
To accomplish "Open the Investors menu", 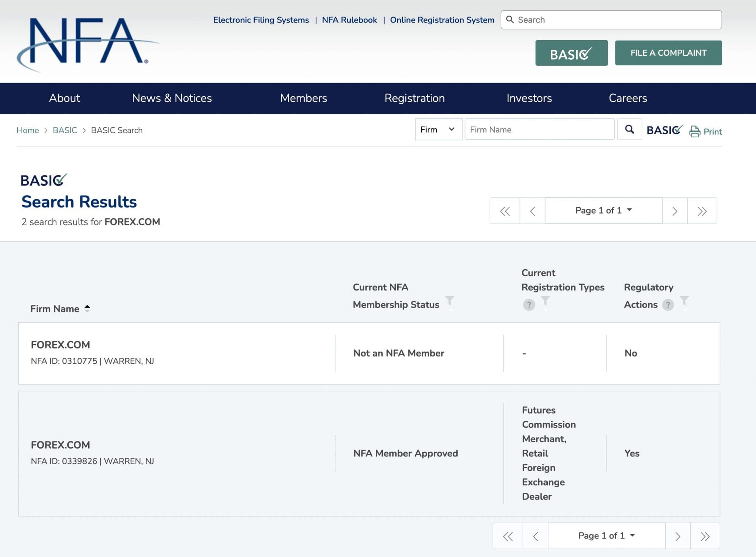I will [x=529, y=98].
